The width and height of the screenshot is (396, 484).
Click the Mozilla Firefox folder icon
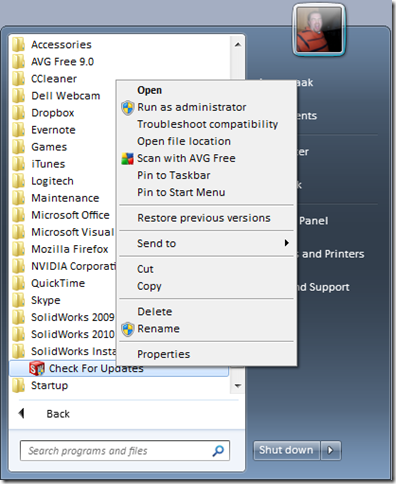click(x=19, y=249)
